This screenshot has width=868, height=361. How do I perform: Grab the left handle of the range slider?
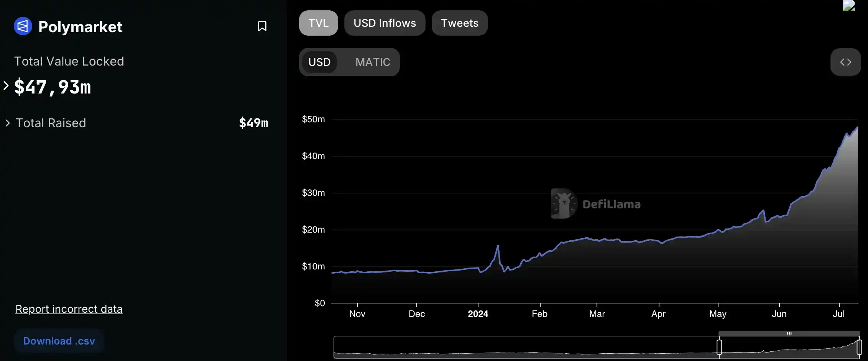719,347
